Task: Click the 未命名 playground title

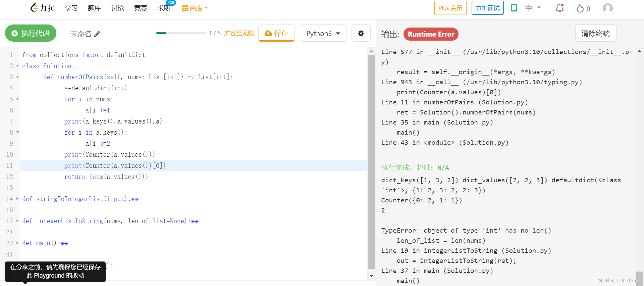Action: pos(80,34)
